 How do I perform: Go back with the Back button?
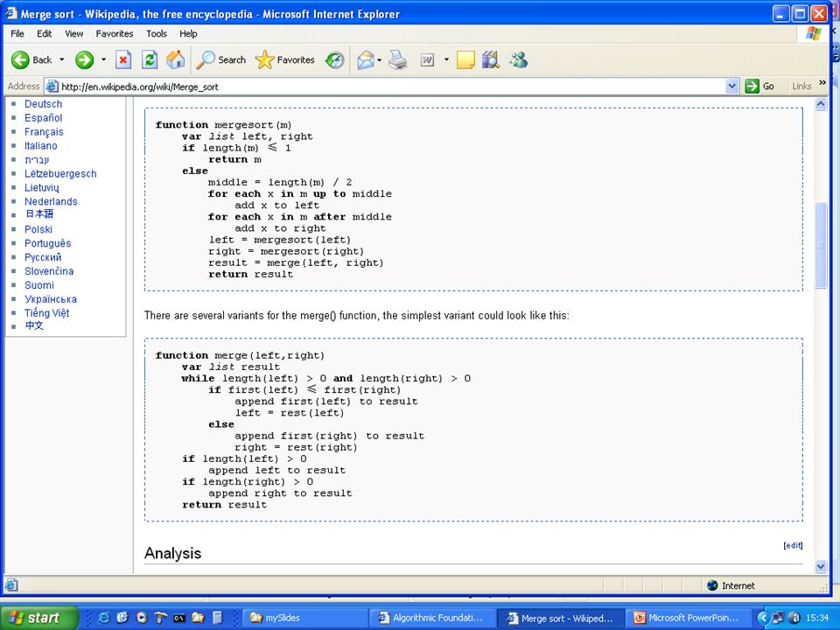[31, 59]
